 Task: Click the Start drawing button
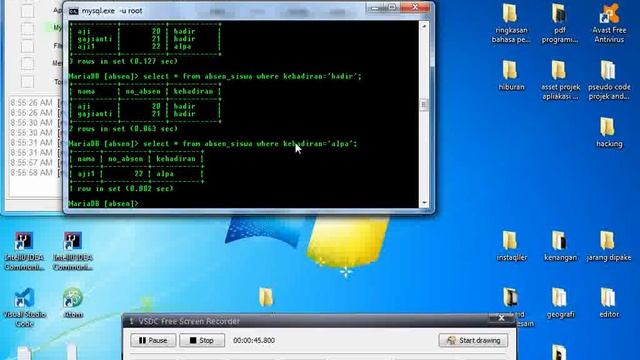(x=473, y=340)
